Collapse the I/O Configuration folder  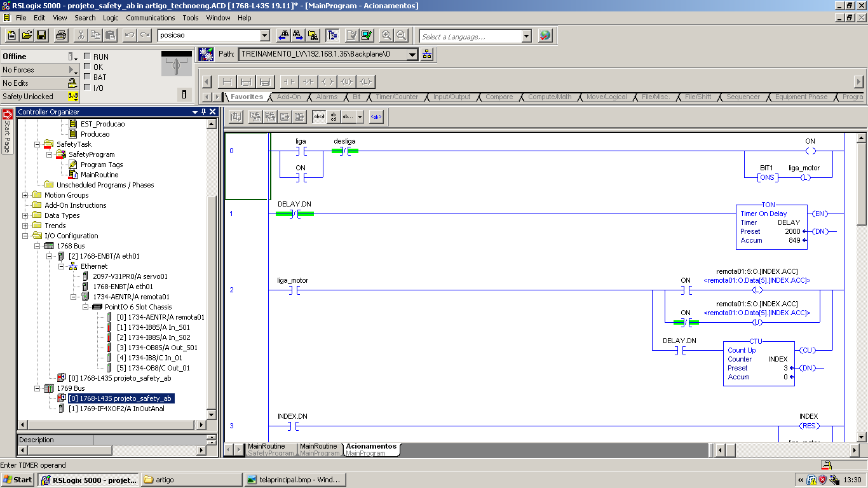coord(25,236)
